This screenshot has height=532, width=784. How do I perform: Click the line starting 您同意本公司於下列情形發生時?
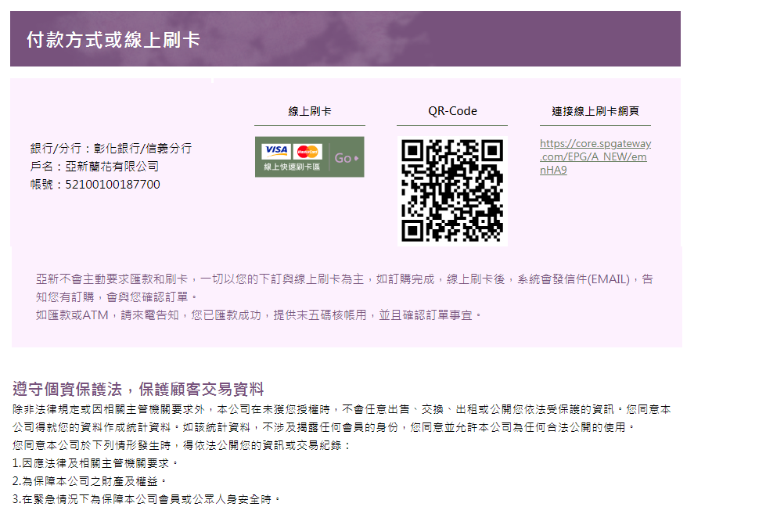point(182,445)
